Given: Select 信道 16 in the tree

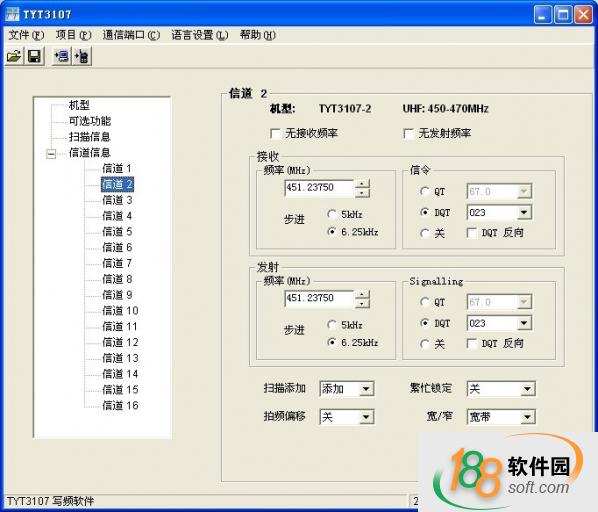Looking at the screenshot, I should click(x=120, y=406).
